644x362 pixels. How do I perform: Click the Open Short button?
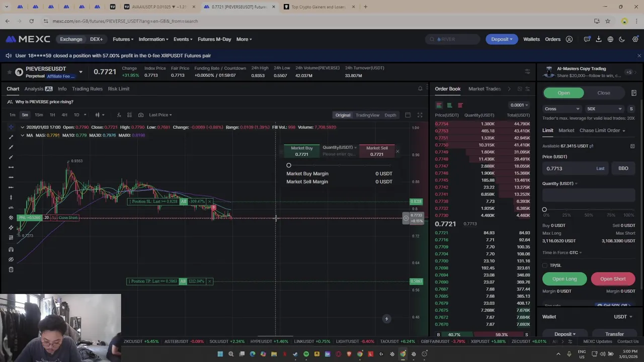tap(613, 279)
